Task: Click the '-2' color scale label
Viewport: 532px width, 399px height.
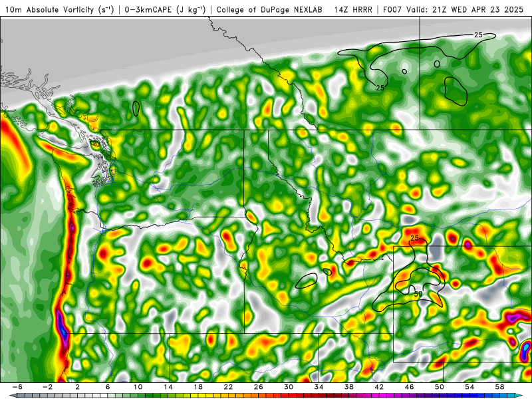Action: point(47,387)
